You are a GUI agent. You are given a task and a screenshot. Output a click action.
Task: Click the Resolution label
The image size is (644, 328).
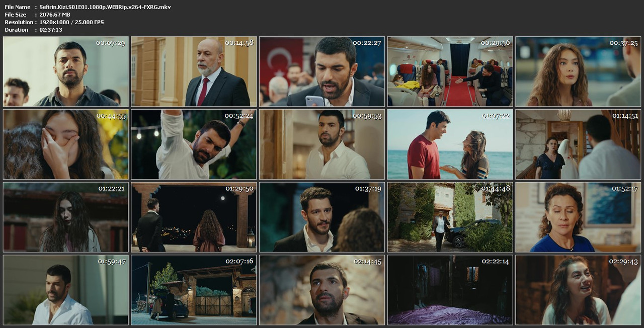19,22
